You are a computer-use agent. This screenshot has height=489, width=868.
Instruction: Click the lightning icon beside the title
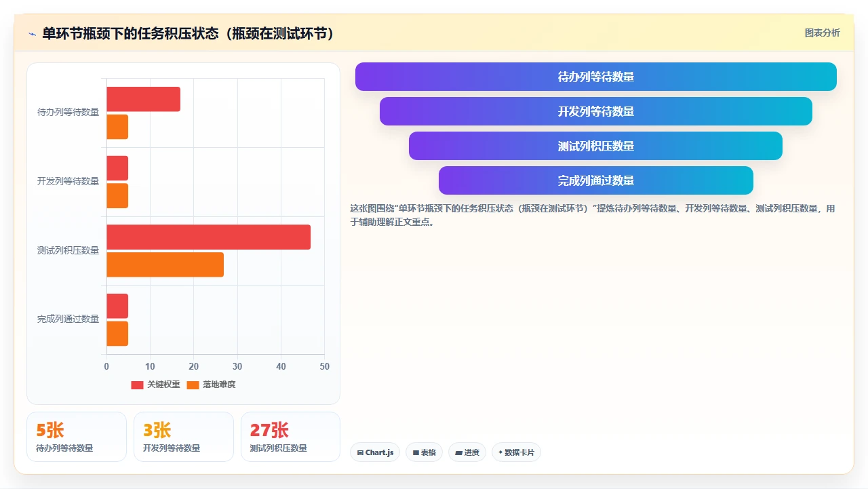point(32,34)
